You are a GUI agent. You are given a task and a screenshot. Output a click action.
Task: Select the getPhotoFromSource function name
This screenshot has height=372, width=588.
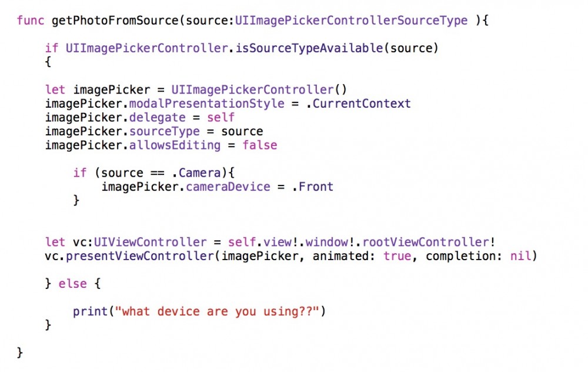[x=115, y=20]
